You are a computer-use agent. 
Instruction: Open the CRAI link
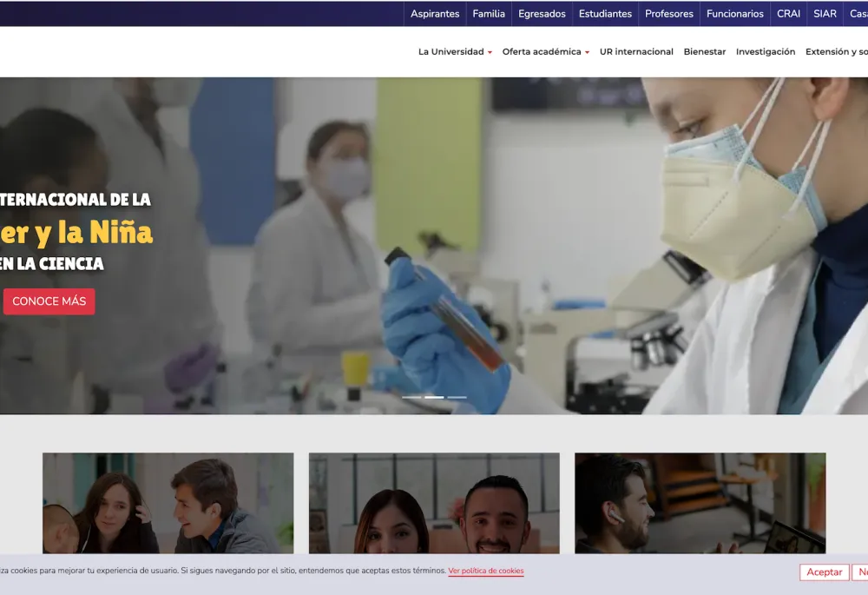pyautogui.click(x=788, y=14)
